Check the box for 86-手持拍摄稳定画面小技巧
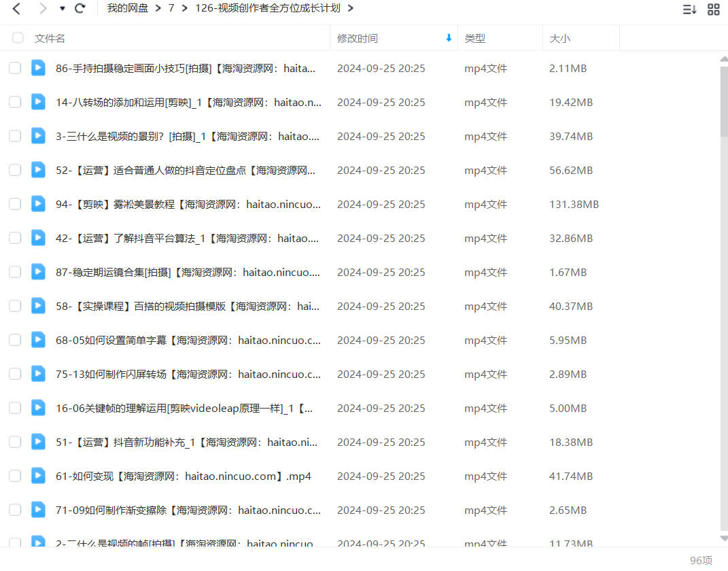Screen dimensions: 728x571 tap(15, 68)
